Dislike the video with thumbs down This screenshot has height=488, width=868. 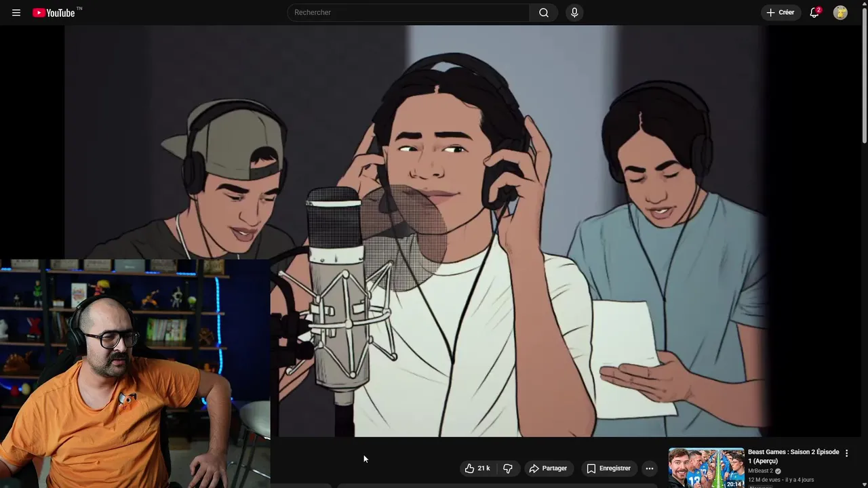pyautogui.click(x=507, y=468)
